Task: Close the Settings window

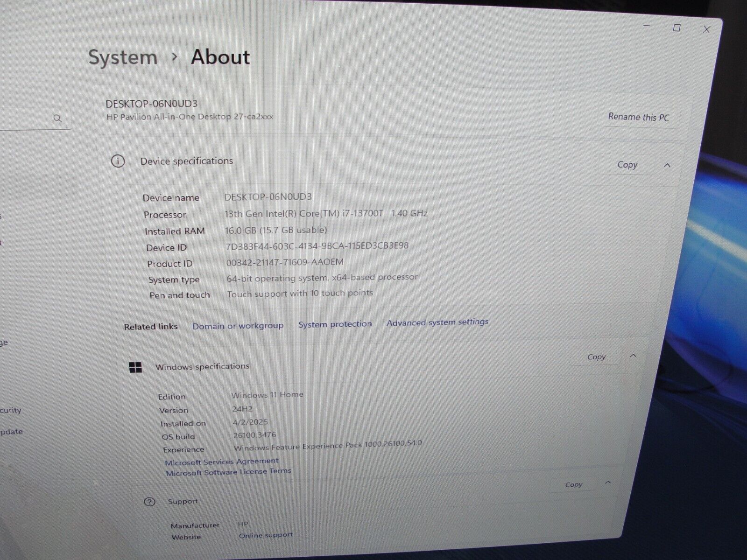Action: pyautogui.click(x=706, y=29)
